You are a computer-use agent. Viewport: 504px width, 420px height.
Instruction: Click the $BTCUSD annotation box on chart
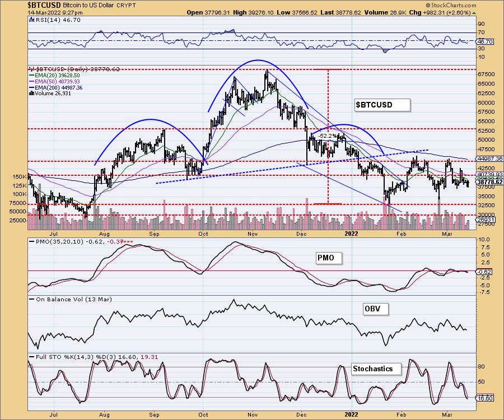point(382,105)
